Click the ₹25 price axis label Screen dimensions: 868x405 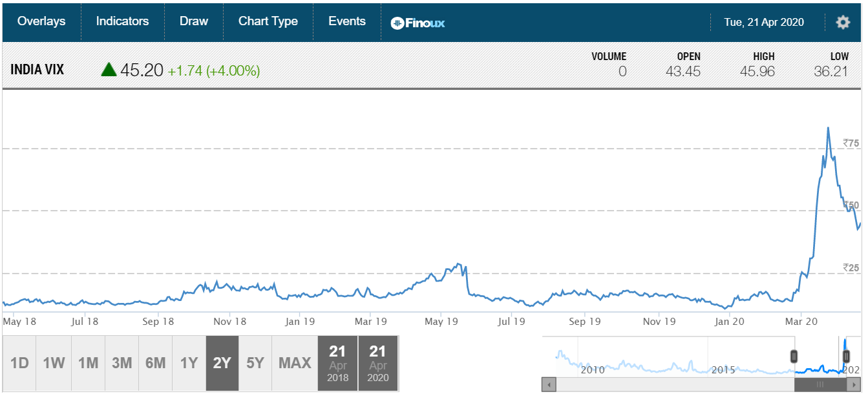tap(851, 267)
